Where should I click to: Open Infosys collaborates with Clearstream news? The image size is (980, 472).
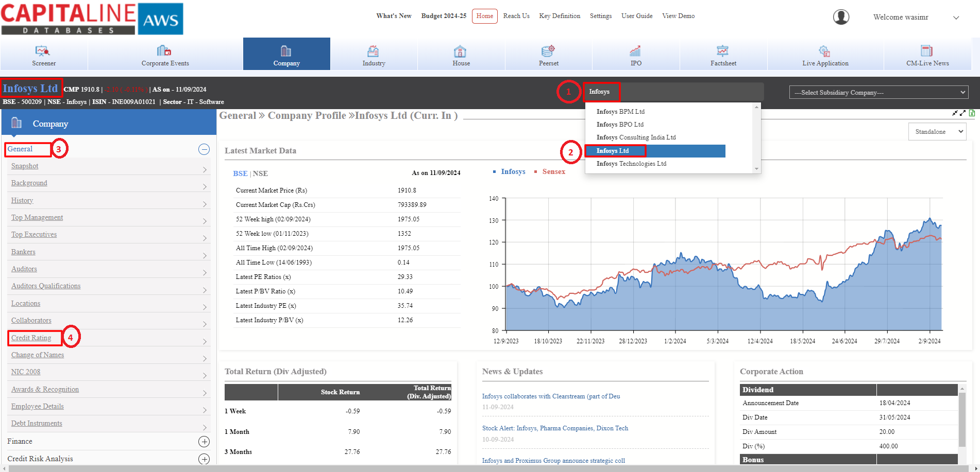551,396
